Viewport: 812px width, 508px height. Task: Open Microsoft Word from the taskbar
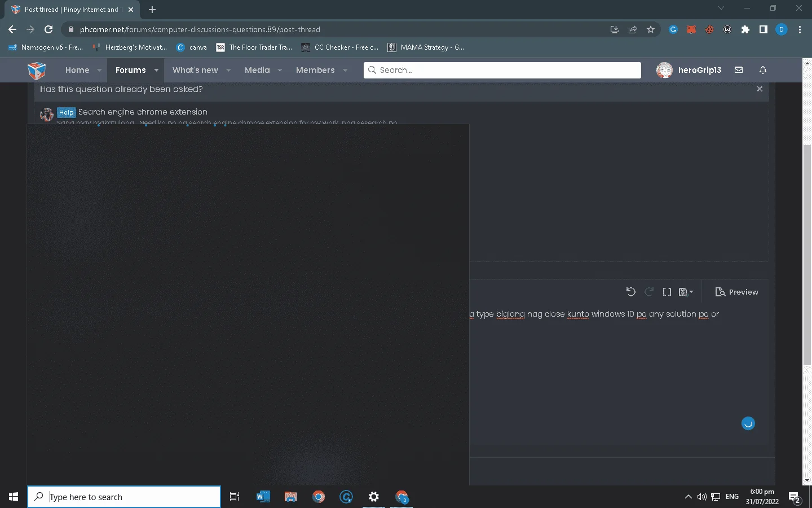[x=263, y=497]
